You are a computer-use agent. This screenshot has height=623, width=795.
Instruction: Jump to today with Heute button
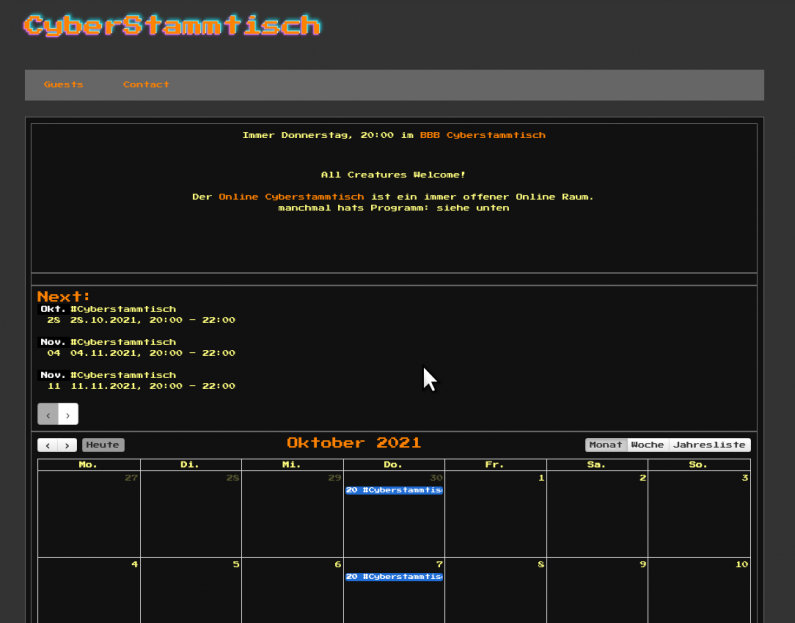pyautogui.click(x=103, y=445)
